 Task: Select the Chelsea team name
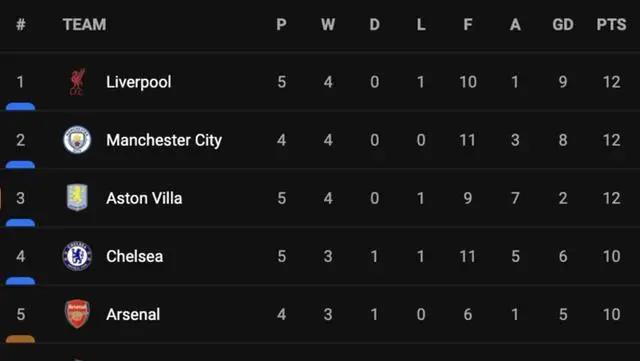[x=135, y=256]
